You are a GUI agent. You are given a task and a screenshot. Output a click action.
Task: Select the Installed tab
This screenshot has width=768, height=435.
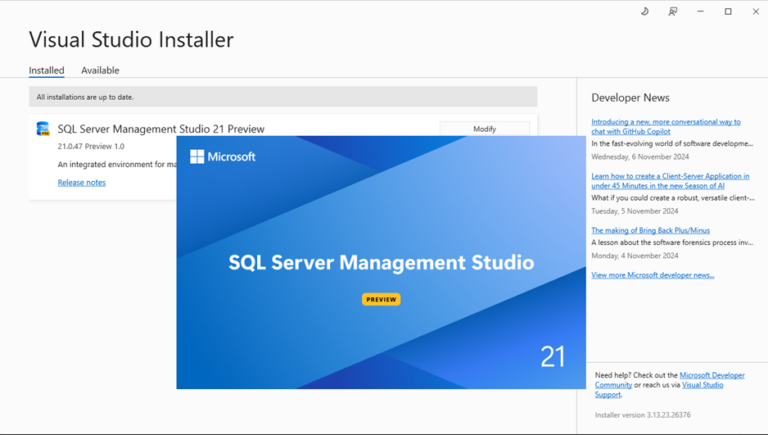46,71
